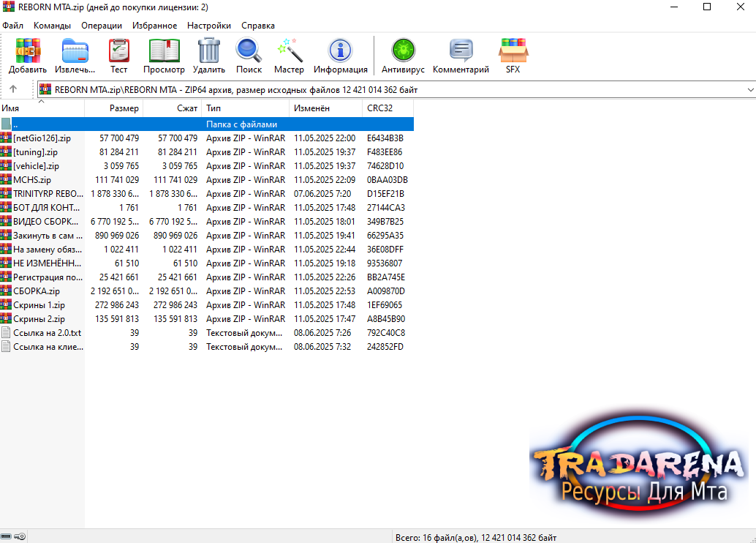The height and width of the screenshot is (543, 756).
Task: Click the Добавить (Add) toolbar icon
Action: [28, 50]
